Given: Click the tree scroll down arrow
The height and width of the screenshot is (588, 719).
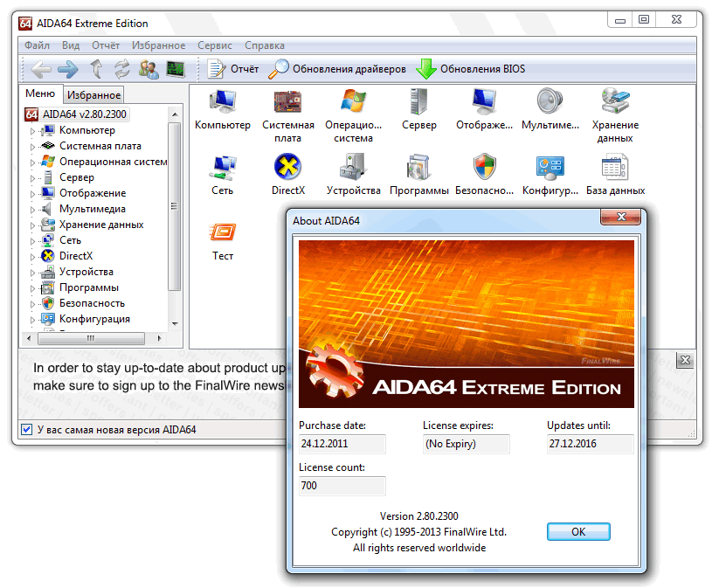Looking at the screenshot, I should click(x=175, y=324).
